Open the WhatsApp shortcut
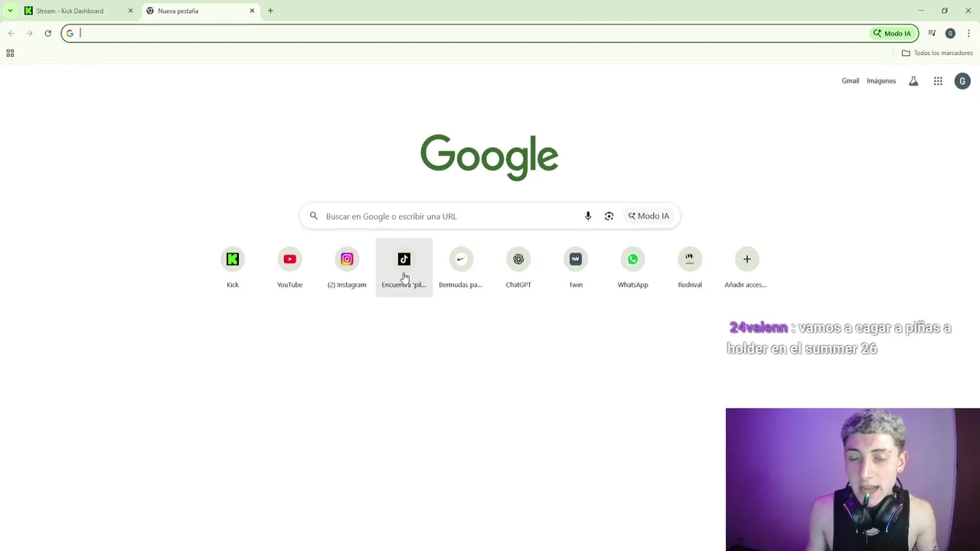 point(632,268)
